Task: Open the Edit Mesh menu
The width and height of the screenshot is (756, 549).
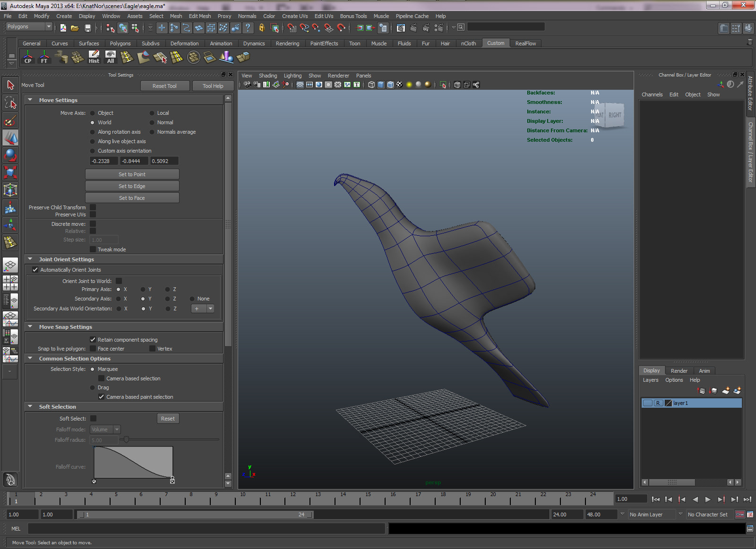Action: click(x=199, y=16)
